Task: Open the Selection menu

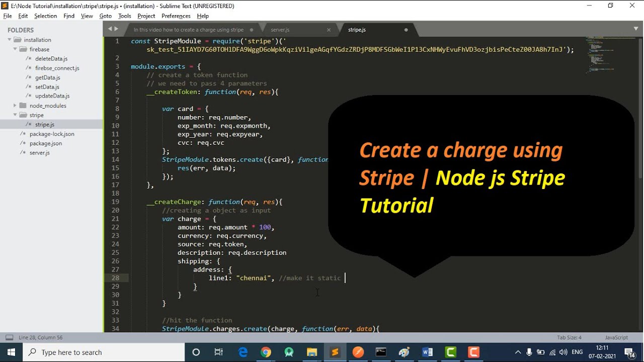Action: point(45,16)
